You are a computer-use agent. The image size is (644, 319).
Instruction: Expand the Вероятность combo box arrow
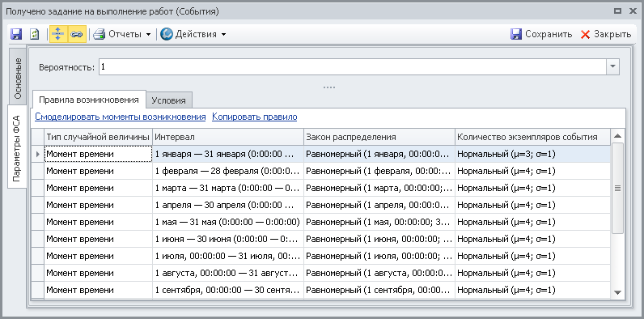pyautogui.click(x=612, y=66)
